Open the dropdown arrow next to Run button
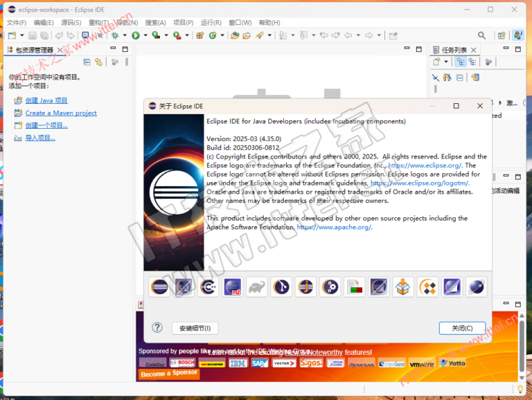Viewport: 532px width, 400px height. pos(144,35)
